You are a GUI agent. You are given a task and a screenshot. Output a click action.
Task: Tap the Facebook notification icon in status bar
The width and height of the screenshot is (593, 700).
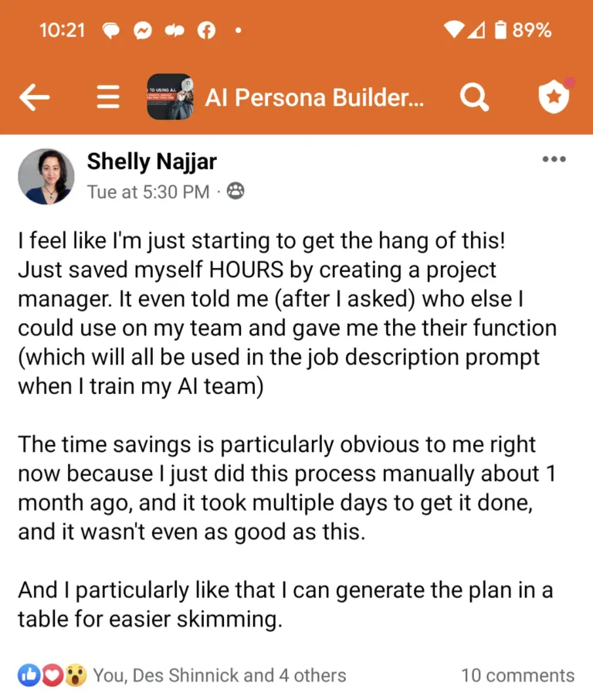tap(206, 30)
